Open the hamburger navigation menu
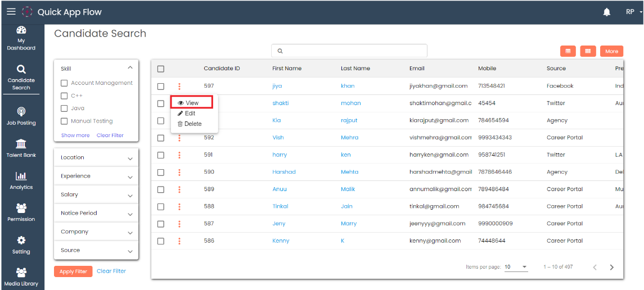This screenshot has height=290, width=644. point(11,12)
